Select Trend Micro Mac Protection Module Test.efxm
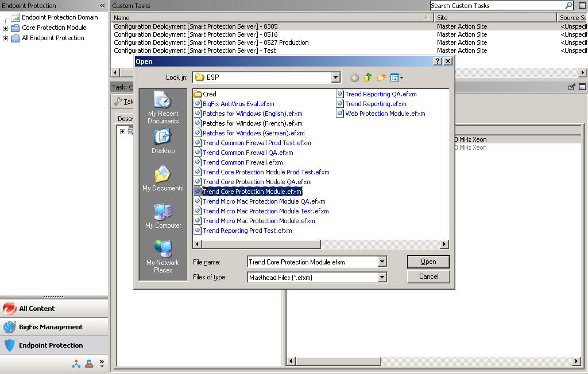 [261, 211]
